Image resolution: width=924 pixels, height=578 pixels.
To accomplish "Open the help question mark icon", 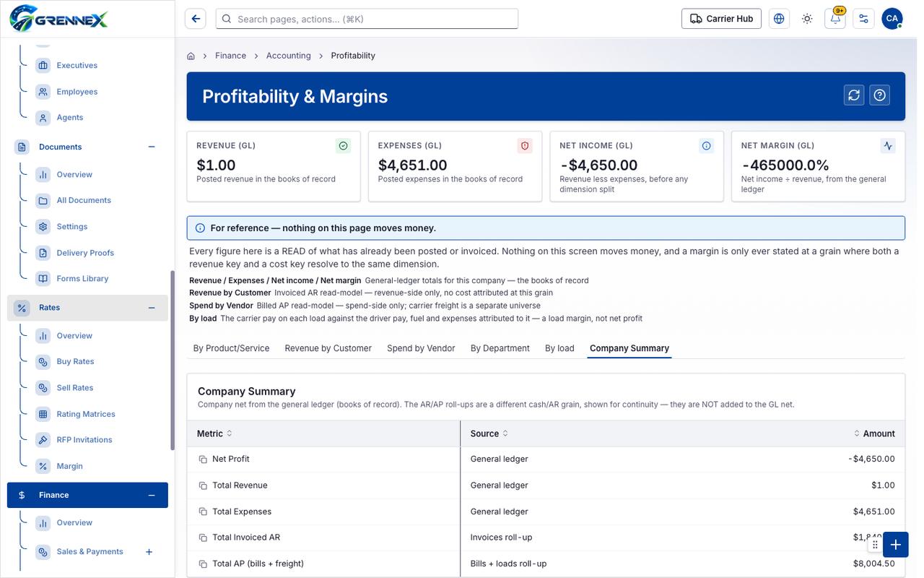I will tap(879, 95).
